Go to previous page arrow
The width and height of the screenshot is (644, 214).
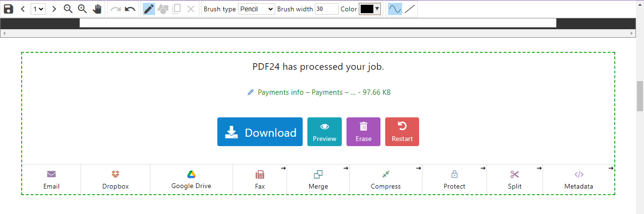[x=23, y=9]
